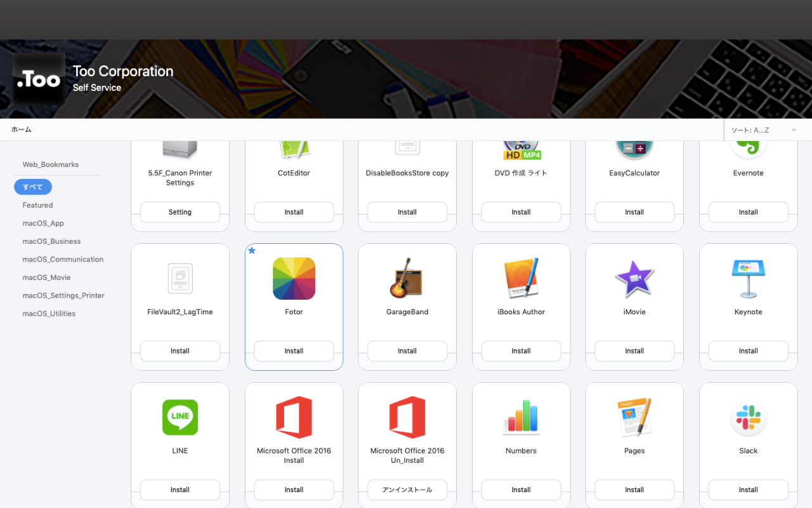Open the macOS_Settings_Printer category

tap(63, 296)
